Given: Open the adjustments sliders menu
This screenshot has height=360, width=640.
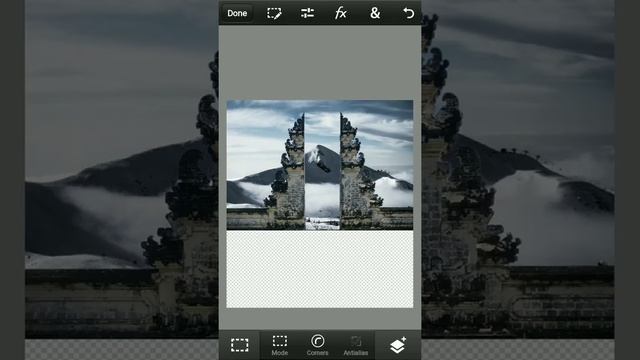Looking at the screenshot, I should point(307,13).
